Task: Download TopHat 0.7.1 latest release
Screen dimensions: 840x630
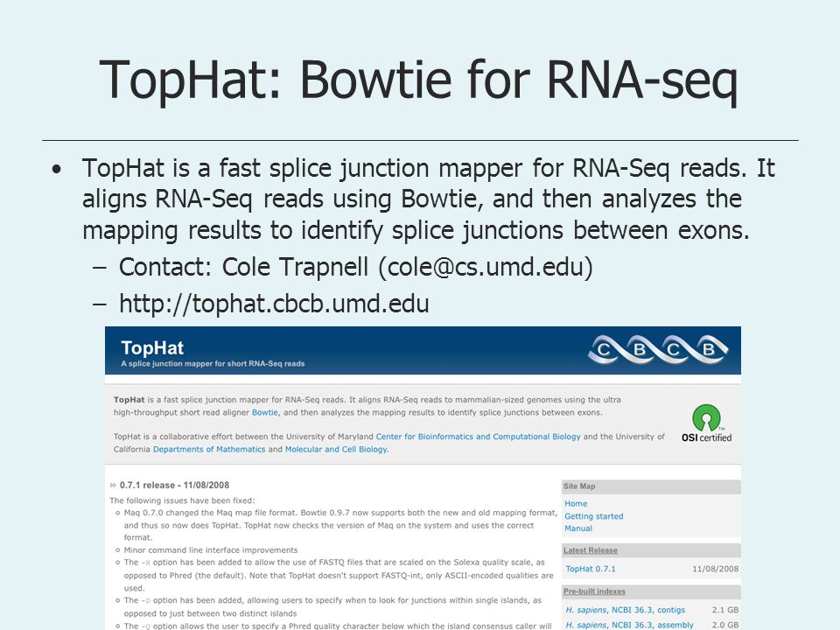Action: coord(591,569)
